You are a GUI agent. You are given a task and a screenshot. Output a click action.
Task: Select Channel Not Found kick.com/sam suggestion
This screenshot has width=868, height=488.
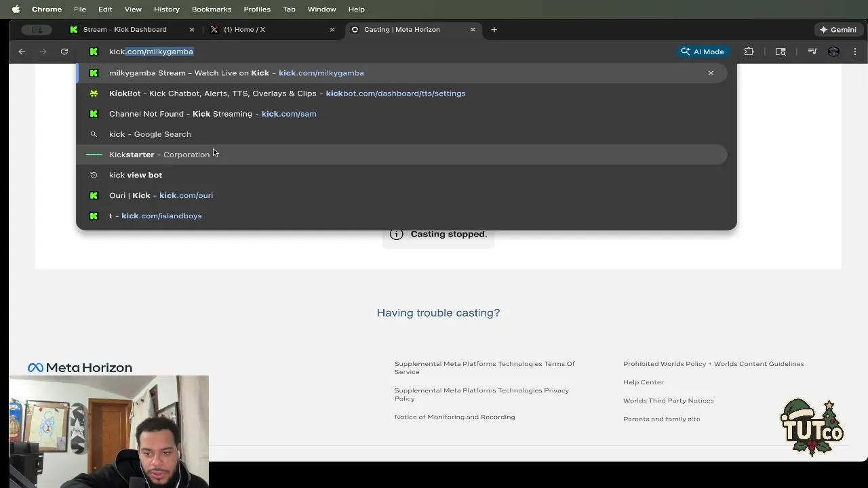click(401, 114)
